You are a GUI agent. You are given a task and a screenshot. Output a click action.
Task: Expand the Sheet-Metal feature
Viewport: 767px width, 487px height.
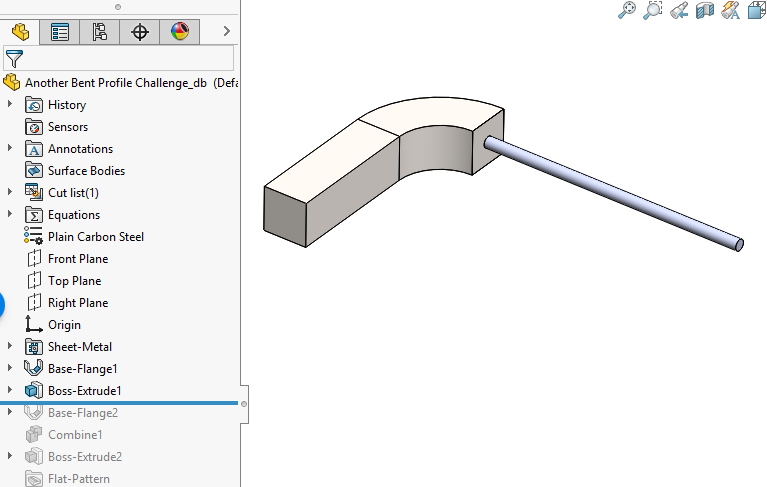[9, 346]
